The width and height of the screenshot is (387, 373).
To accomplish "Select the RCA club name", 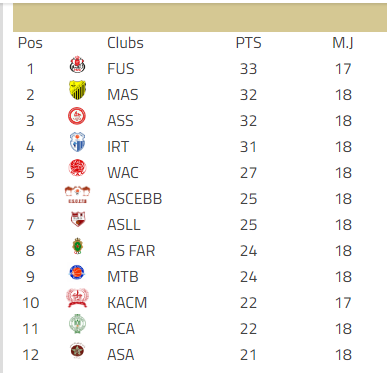I will coord(121,329).
